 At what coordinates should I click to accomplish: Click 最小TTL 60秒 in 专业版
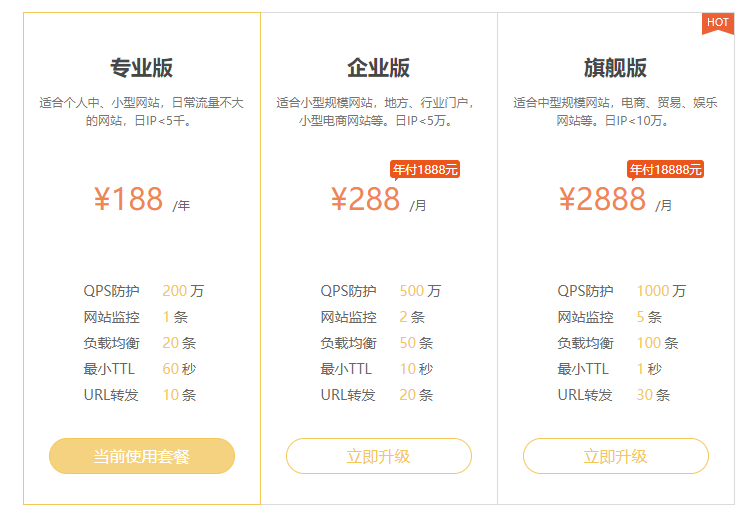point(140,369)
